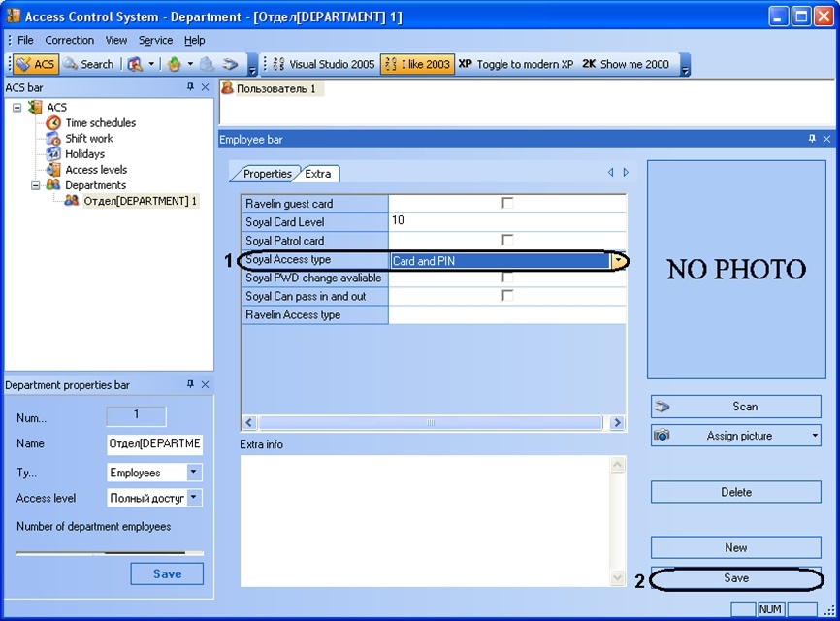Open the Assign picture dropdown arrow
This screenshot has height=621, width=840.
814,436
